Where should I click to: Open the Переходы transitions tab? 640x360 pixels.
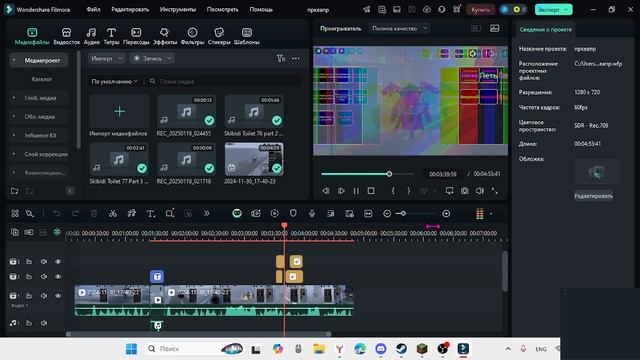tap(136, 36)
